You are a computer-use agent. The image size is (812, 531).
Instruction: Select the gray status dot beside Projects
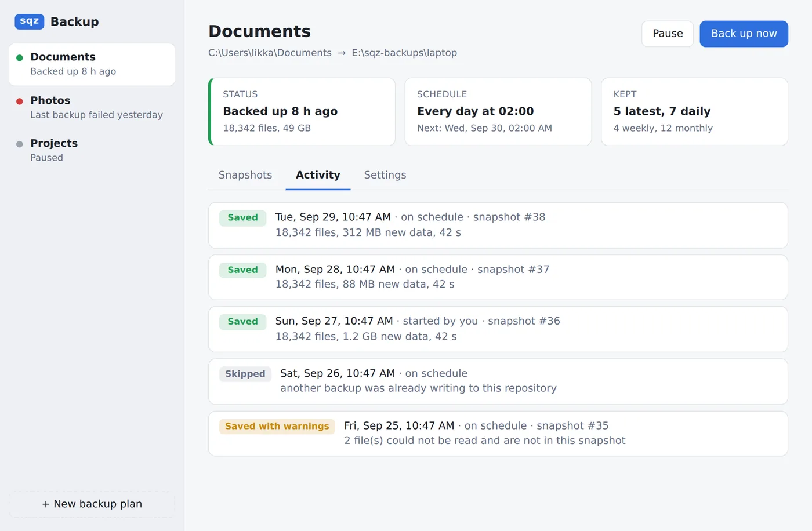click(20, 144)
